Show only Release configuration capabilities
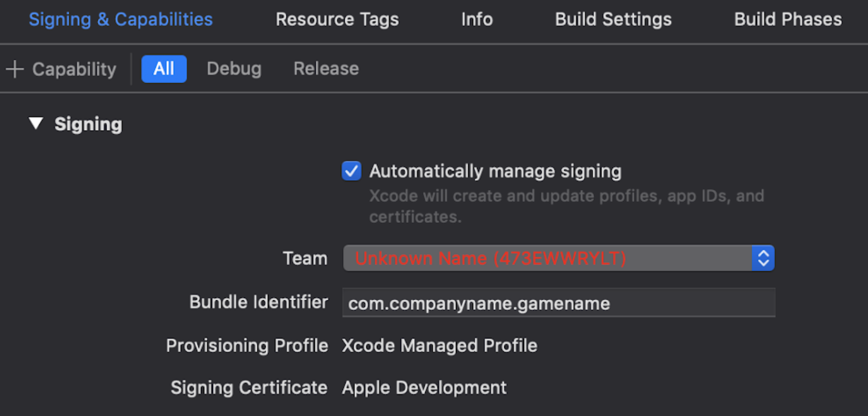868x416 pixels. click(326, 69)
